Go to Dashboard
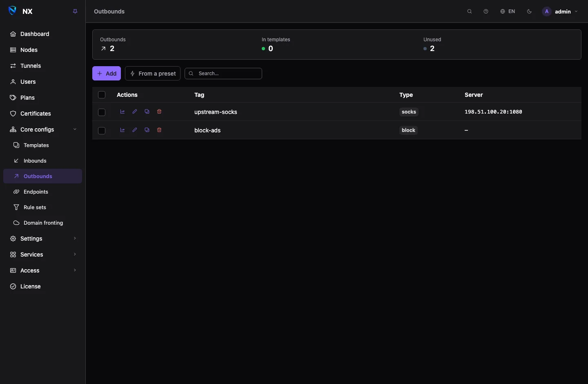 click(42, 34)
